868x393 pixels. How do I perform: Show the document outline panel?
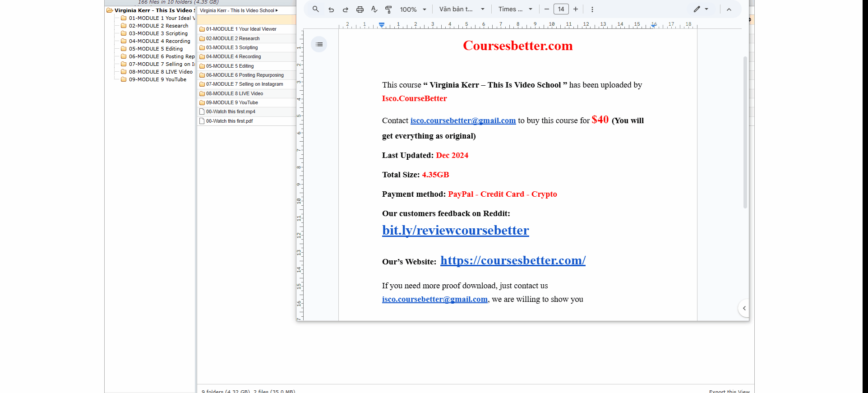[x=319, y=44]
